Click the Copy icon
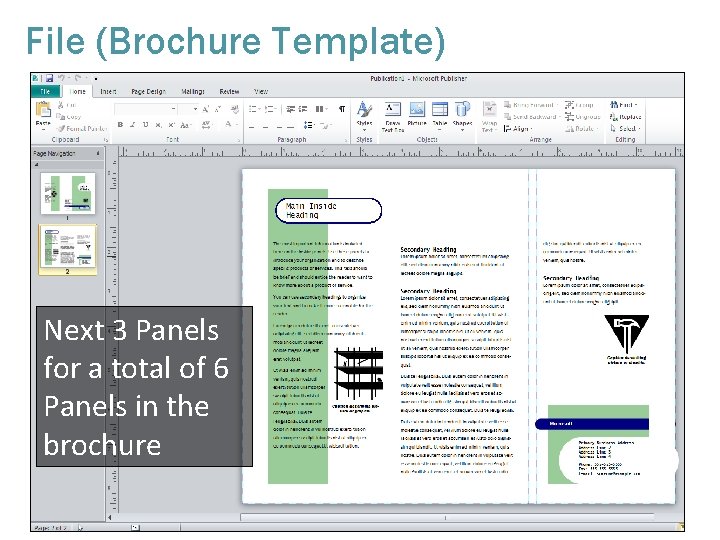The height and width of the screenshot is (540, 720). point(61,117)
